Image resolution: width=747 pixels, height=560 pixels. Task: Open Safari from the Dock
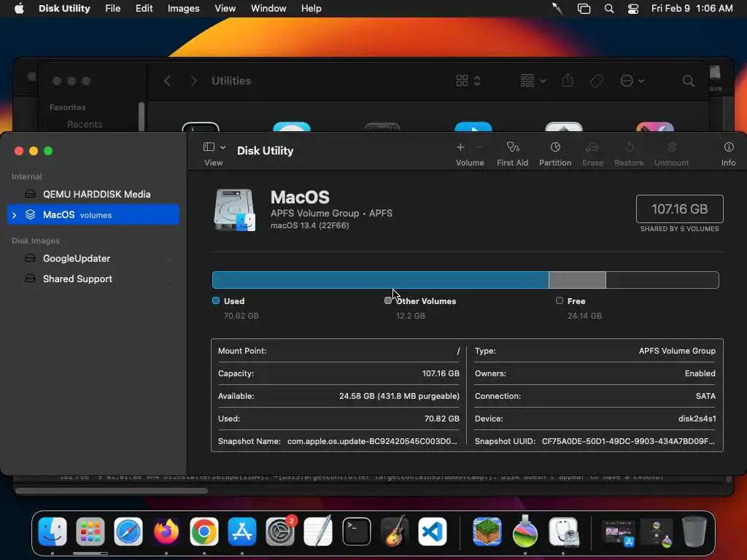click(x=128, y=531)
